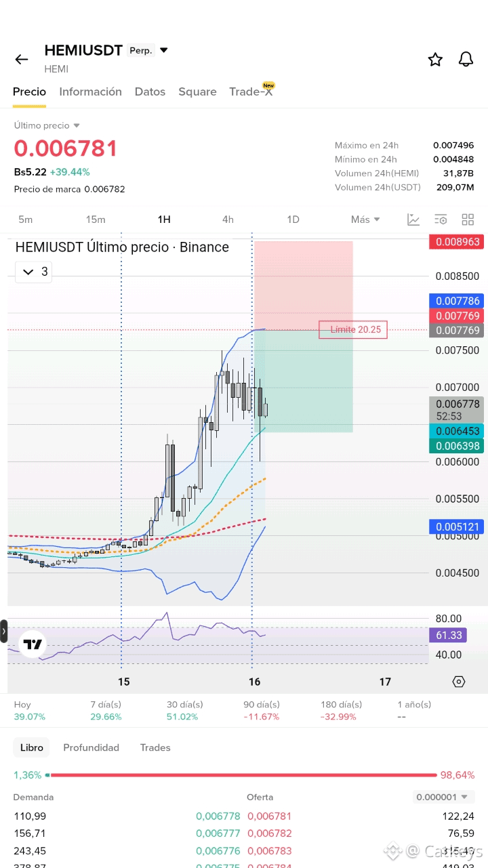Screen dimensions: 488x868
Task: Select the 1H timeframe
Action: pyautogui.click(x=163, y=220)
